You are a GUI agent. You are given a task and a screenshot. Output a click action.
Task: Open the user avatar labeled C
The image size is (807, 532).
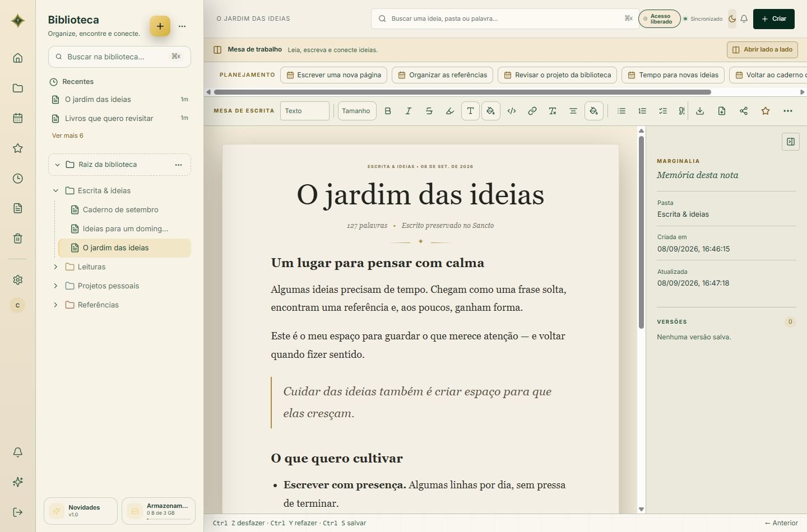pos(17,305)
